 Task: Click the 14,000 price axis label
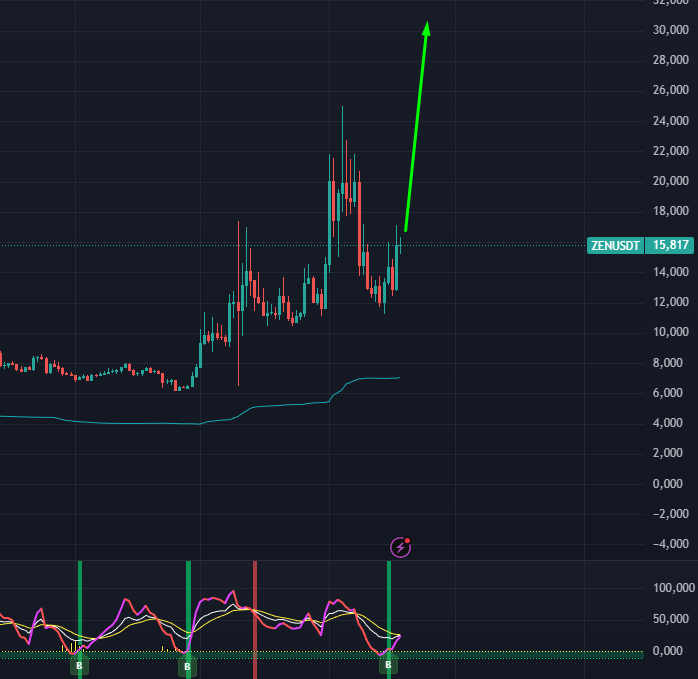tap(670, 272)
